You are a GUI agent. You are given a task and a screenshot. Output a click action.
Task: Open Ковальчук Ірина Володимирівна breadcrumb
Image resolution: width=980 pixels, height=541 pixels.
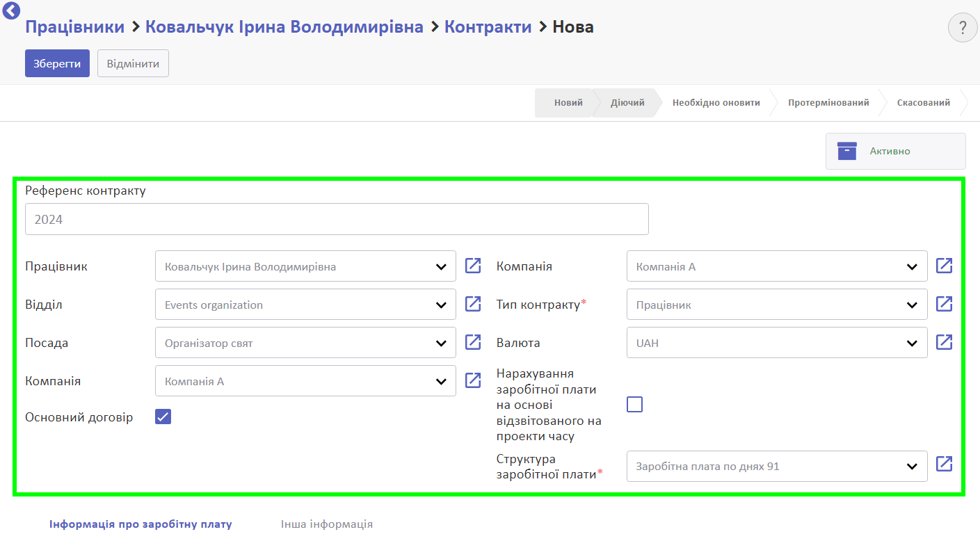tap(284, 27)
